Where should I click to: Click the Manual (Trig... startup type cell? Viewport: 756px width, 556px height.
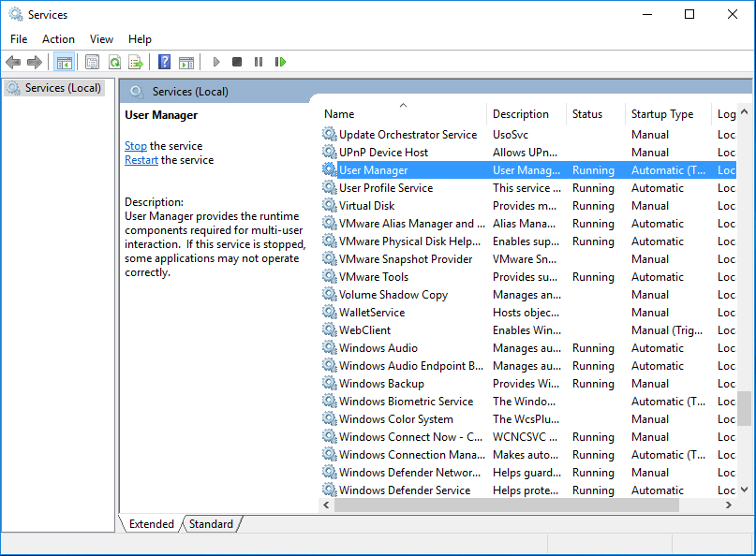point(667,330)
